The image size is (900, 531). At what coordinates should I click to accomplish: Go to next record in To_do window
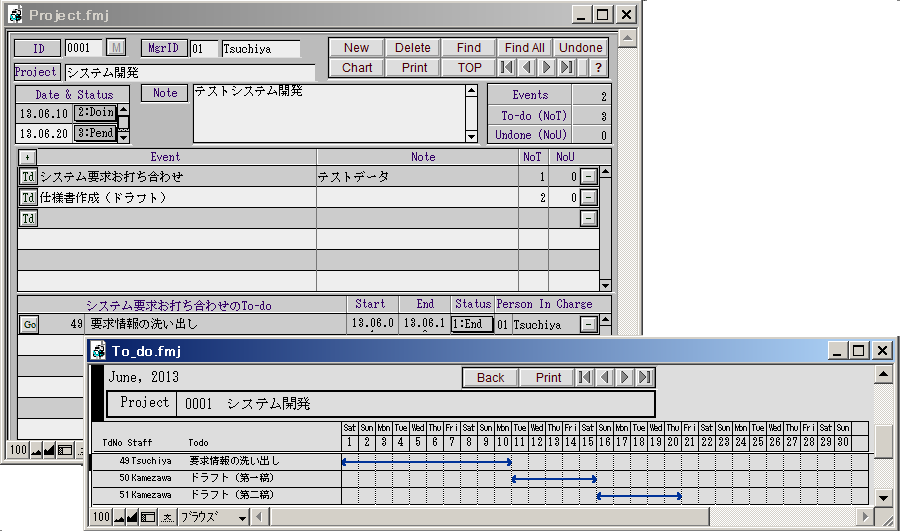pyautogui.click(x=624, y=377)
